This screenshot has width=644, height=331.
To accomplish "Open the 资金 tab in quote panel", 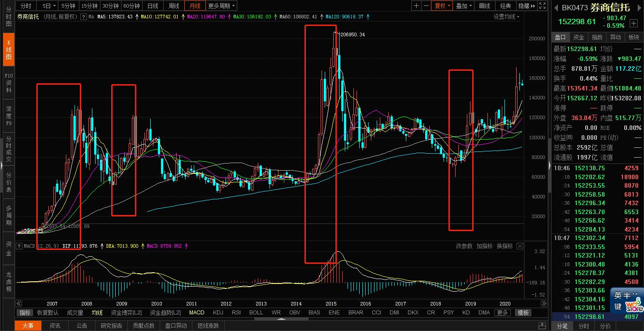I will [x=579, y=37].
